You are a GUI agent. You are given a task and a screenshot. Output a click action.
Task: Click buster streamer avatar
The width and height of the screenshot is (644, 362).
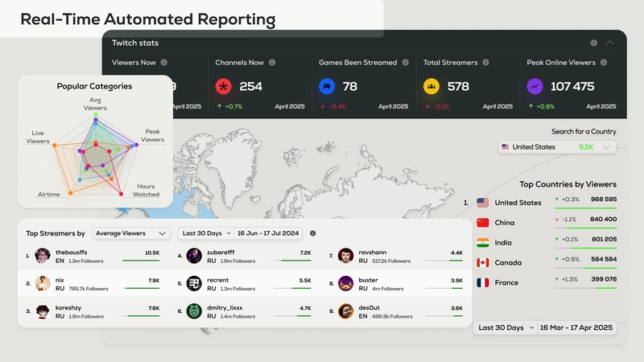coord(345,283)
